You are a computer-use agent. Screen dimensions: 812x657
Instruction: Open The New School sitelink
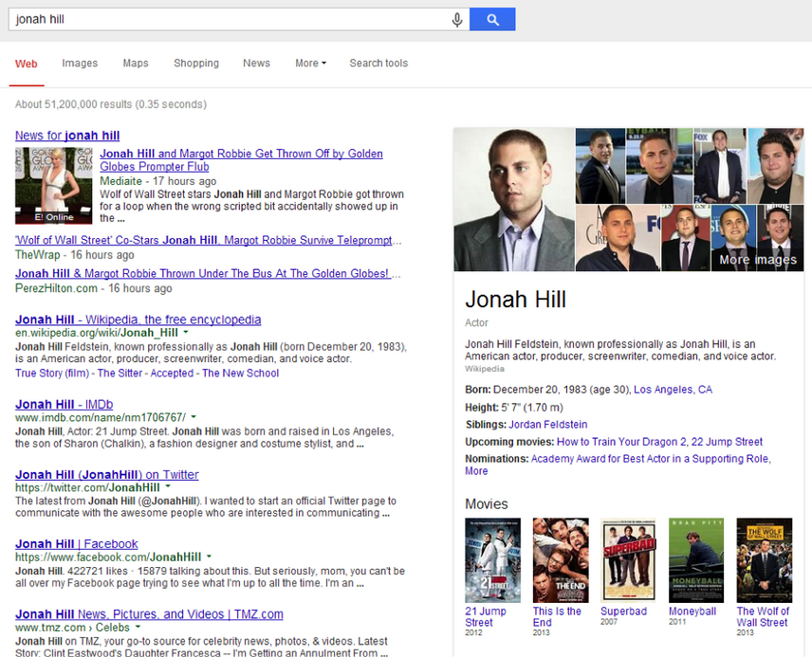coord(240,374)
